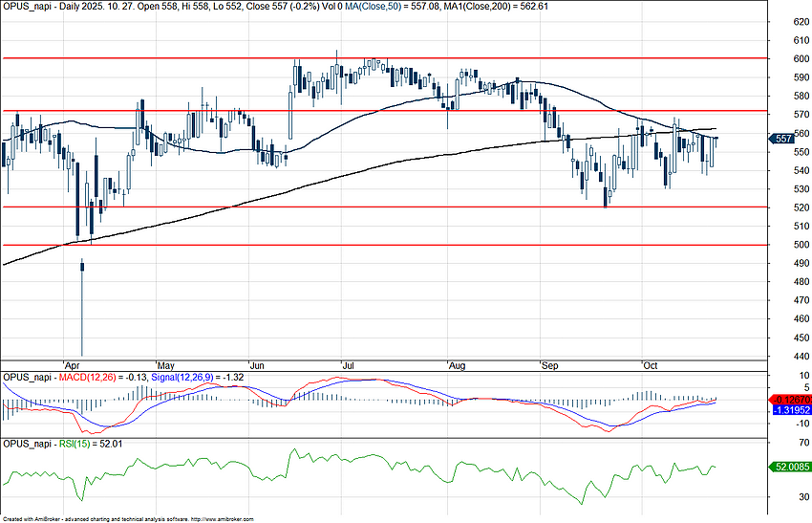Viewport: 812px width, 523px height.
Task: Select the Oct marker on time axis
Action: (x=650, y=365)
